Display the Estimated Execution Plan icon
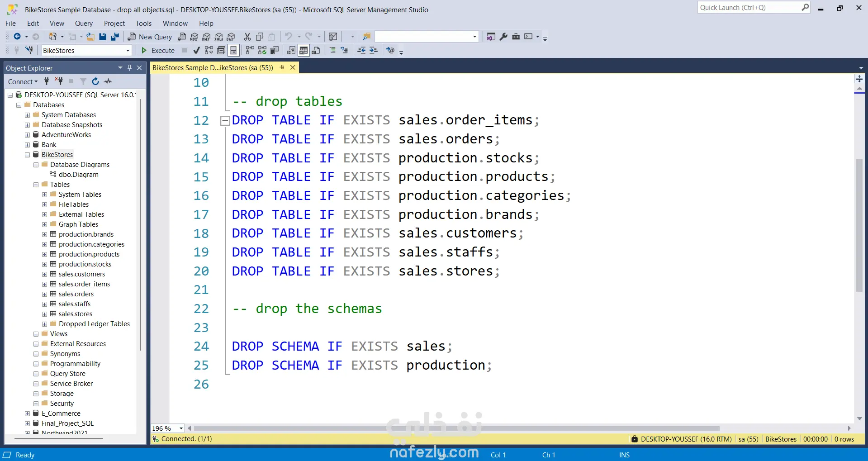This screenshot has height=461, width=868. pos(209,50)
